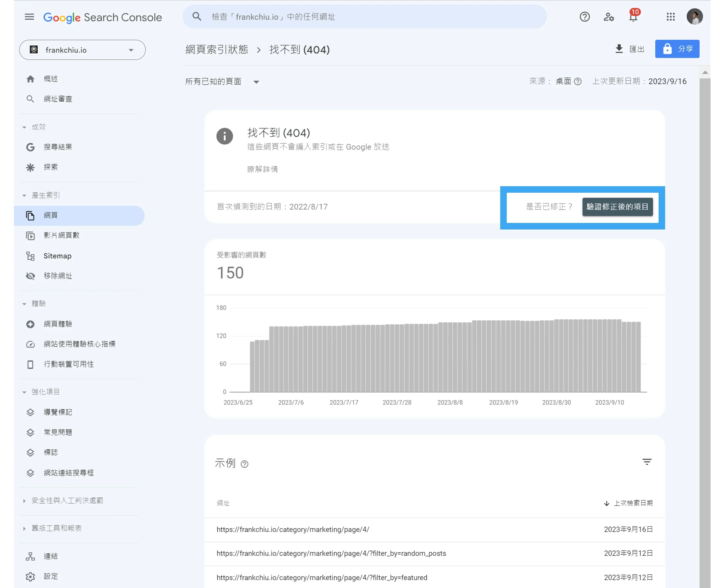Screen dimensions: 728x588
Task: Collapse the 產生索引 section
Action: (24, 195)
